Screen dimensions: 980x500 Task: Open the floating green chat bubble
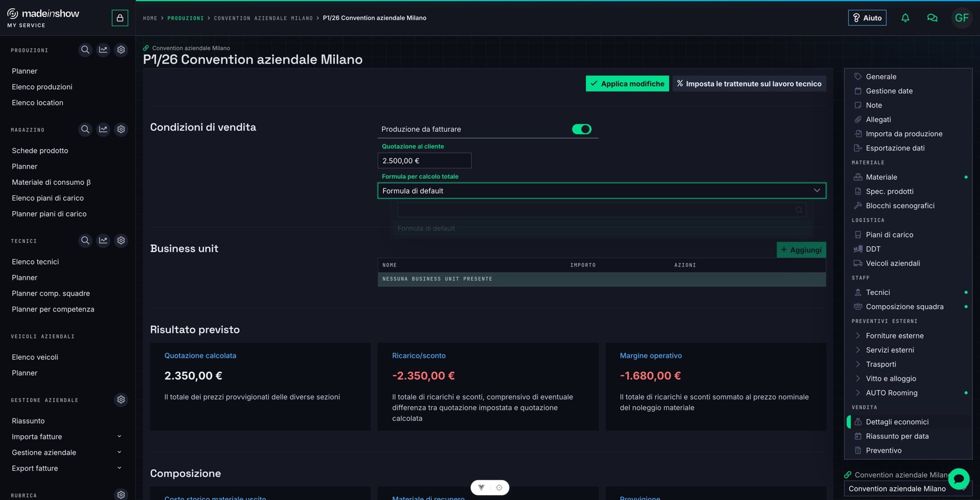959,479
